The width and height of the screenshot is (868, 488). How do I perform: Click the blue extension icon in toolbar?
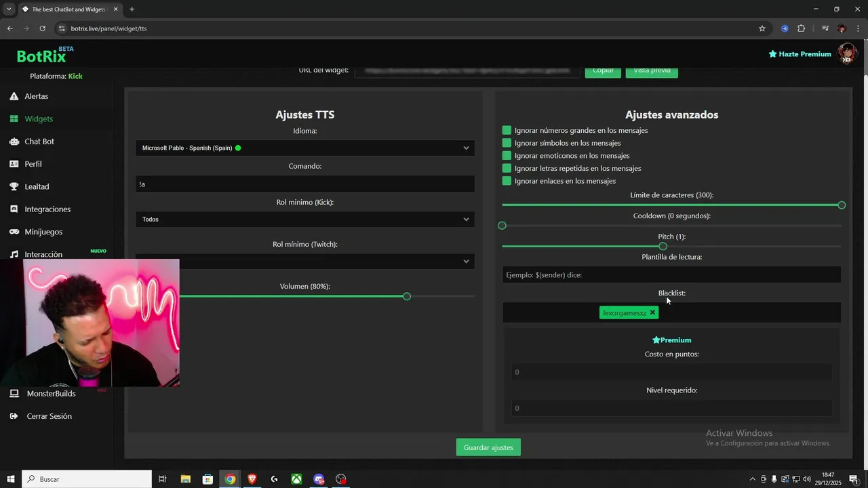(785, 28)
